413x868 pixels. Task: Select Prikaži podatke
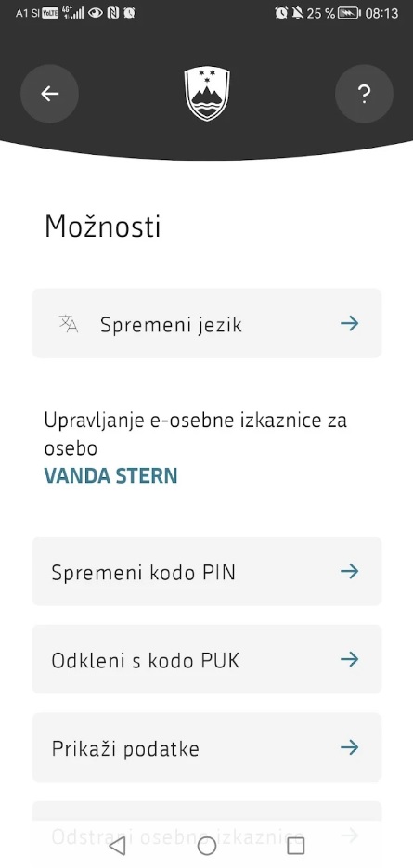point(206,748)
